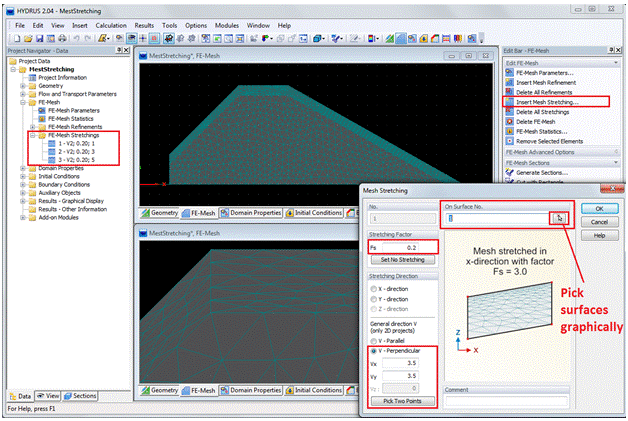Expand the Add-on Modules tree node
The width and height of the screenshot is (628, 421).
[23, 218]
